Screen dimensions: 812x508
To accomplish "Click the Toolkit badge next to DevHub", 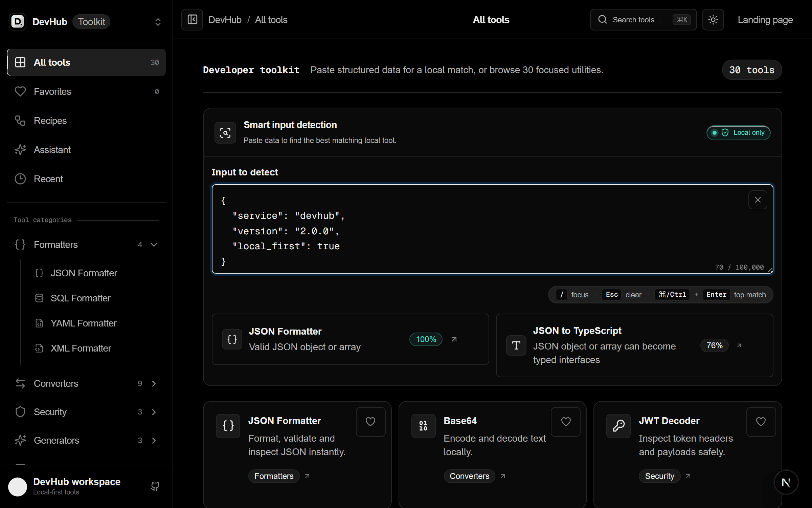I will coord(91,22).
